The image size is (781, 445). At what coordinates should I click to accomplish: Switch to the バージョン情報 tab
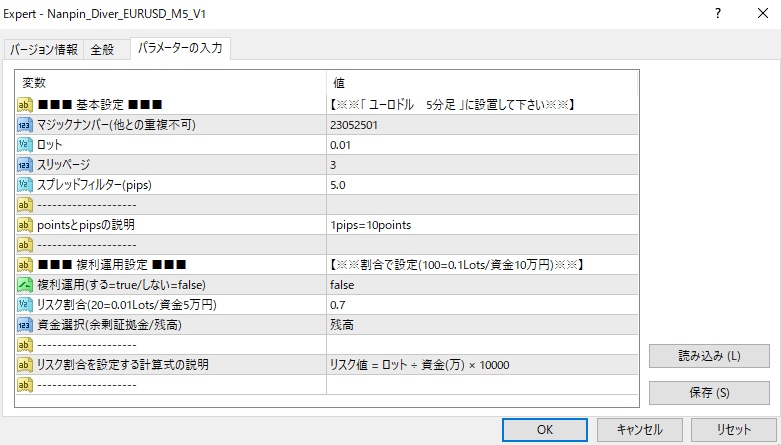pyautogui.click(x=44, y=49)
